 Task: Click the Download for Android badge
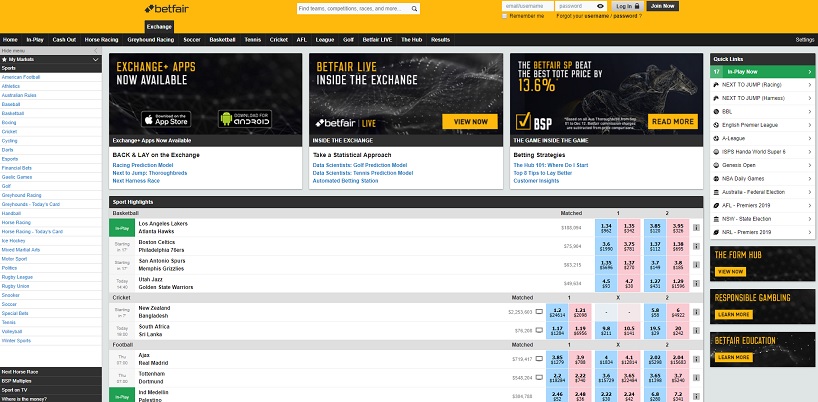click(x=245, y=119)
